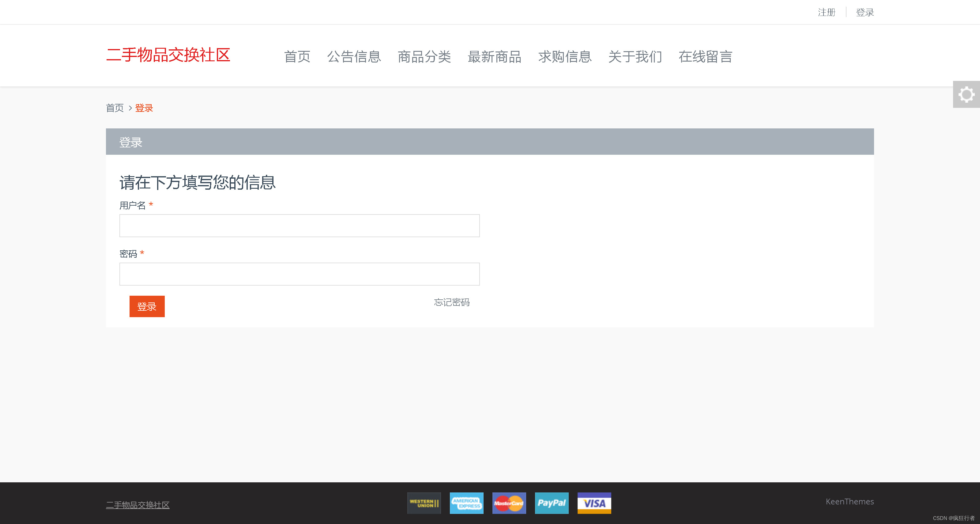Go to 首页 via breadcrumb

(x=115, y=108)
